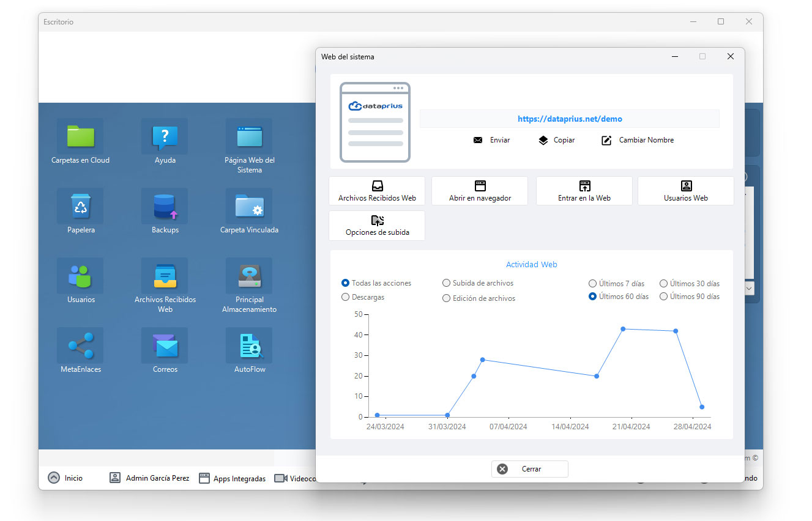Open the https://dataprius.net/demo link
The width and height of the screenshot is (812, 521).
pyautogui.click(x=570, y=119)
